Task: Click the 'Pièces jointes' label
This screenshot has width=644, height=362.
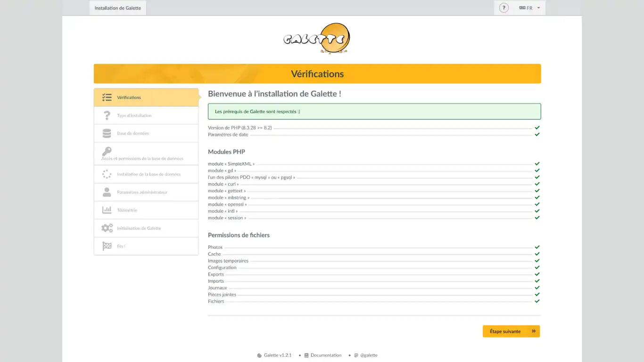Action: 222,295
